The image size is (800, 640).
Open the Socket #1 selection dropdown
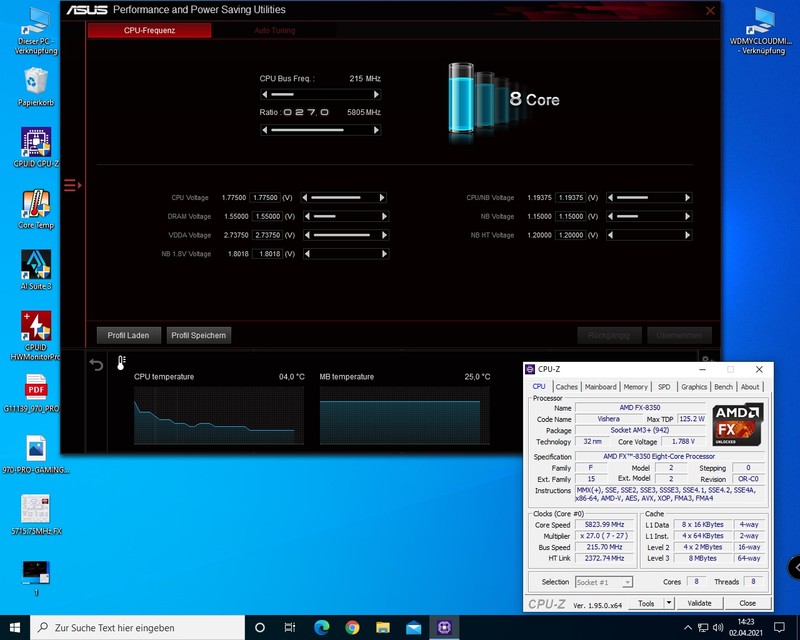click(x=604, y=582)
